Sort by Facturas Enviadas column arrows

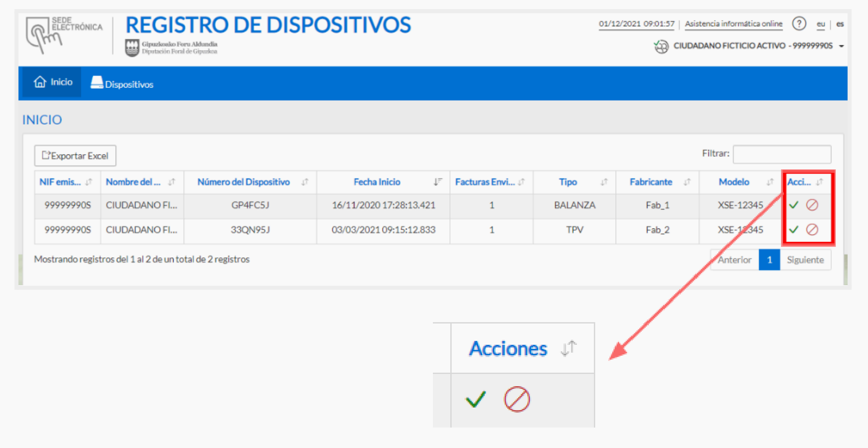[521, 182]
